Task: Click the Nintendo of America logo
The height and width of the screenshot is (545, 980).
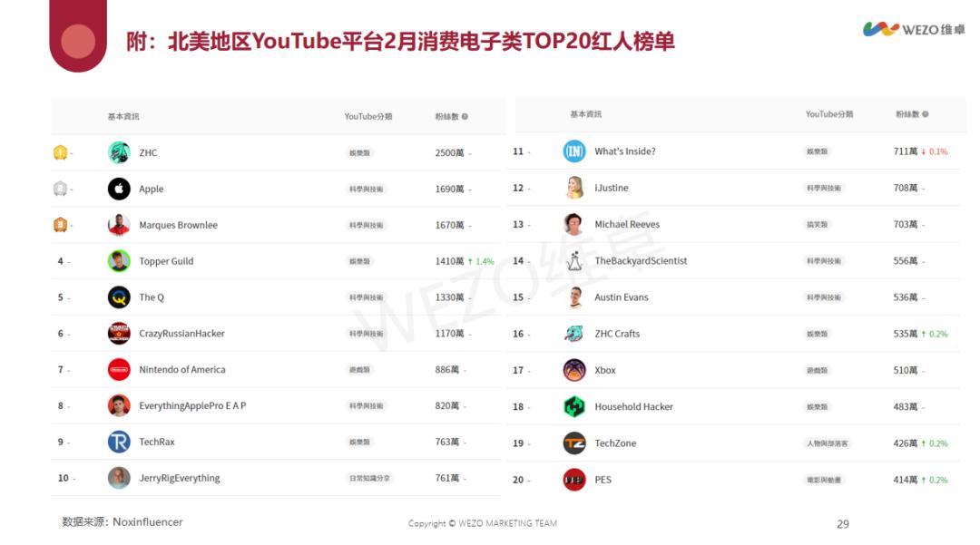Action: [117, 370]
